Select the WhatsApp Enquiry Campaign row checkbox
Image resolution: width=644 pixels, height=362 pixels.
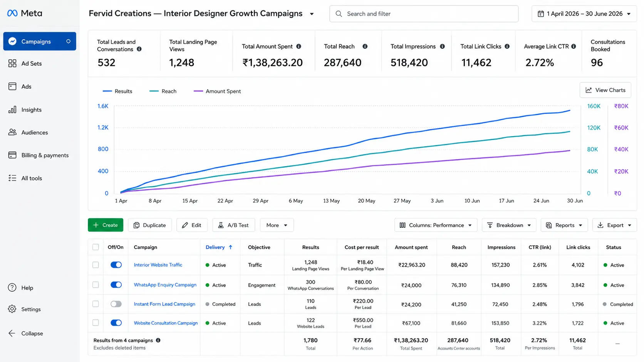pos(96,285)
